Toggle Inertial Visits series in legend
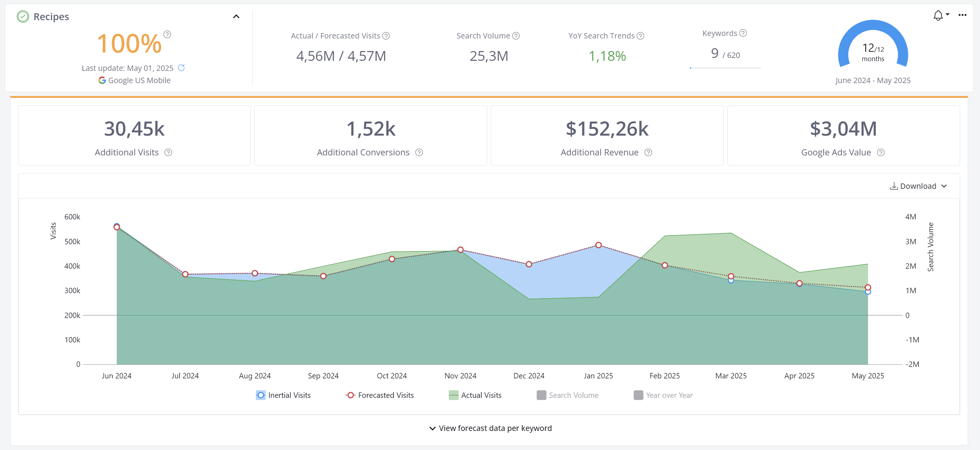This screenshot has height=450, width=980. 283,395
